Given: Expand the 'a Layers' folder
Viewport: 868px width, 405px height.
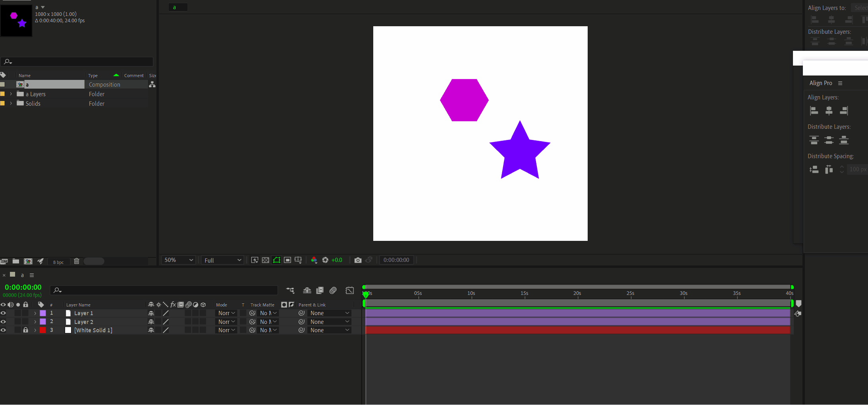Looking at the screenshot, I should [11, 94].
